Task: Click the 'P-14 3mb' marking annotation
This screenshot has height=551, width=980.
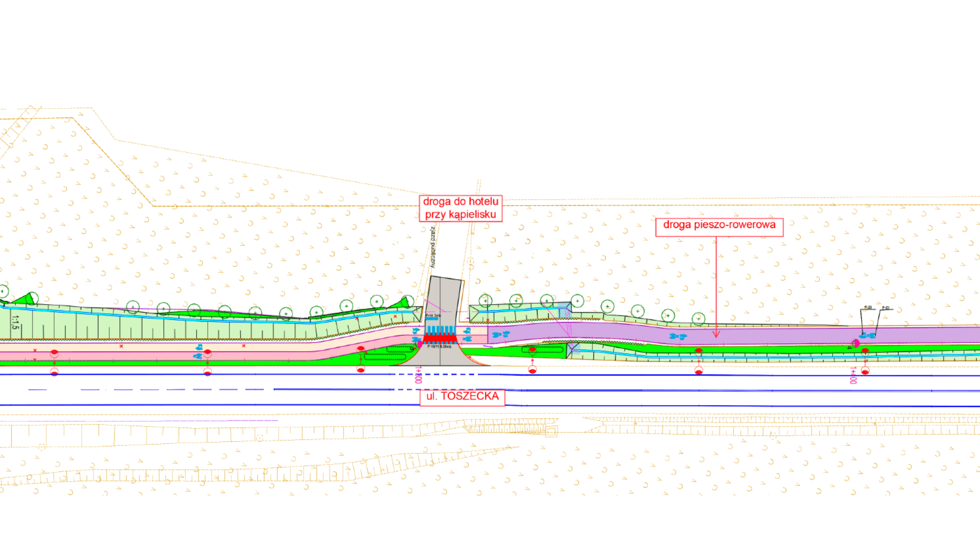Action: click(x=433, y=316)
